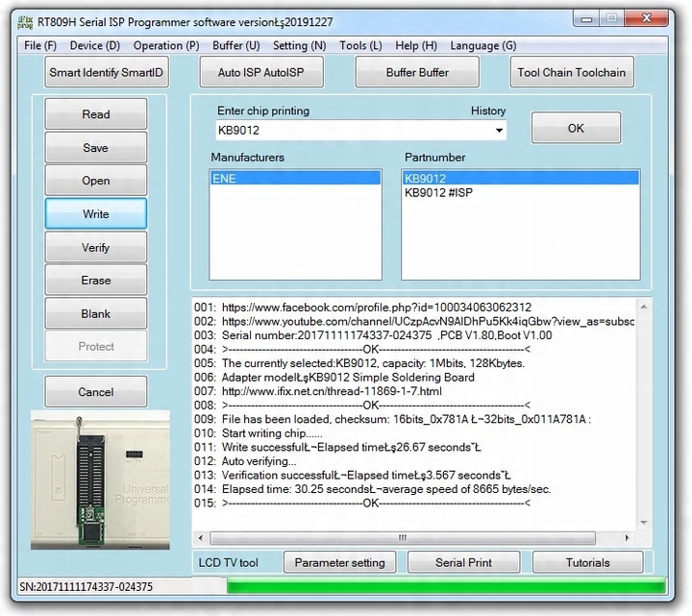Click the iFix prog title bar icon

click(x=25, y=21)
